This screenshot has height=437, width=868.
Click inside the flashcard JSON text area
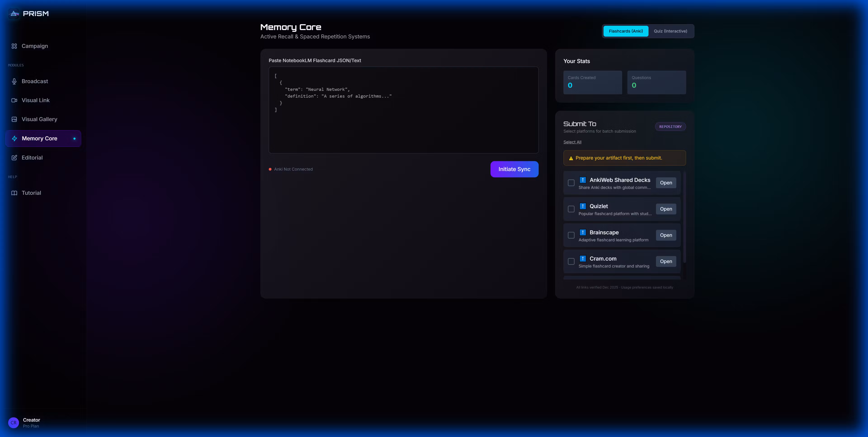(x=403, y=128)
